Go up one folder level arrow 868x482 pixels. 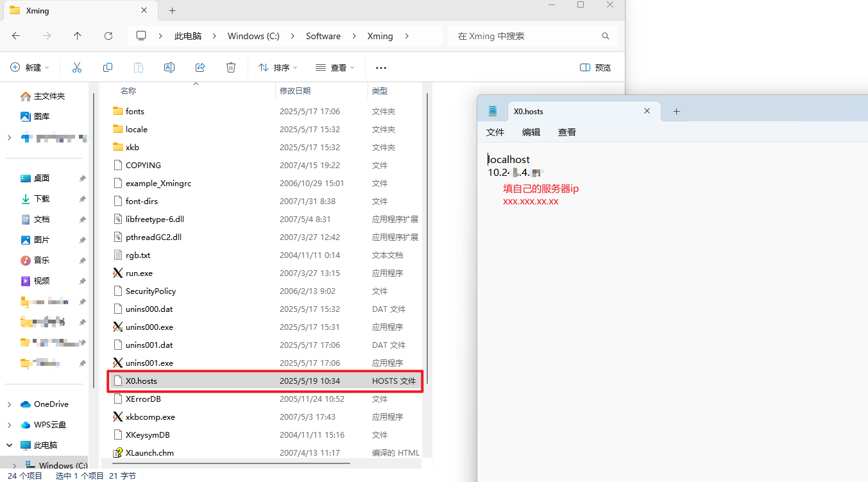pyautogui.click(x=78, y=36)
